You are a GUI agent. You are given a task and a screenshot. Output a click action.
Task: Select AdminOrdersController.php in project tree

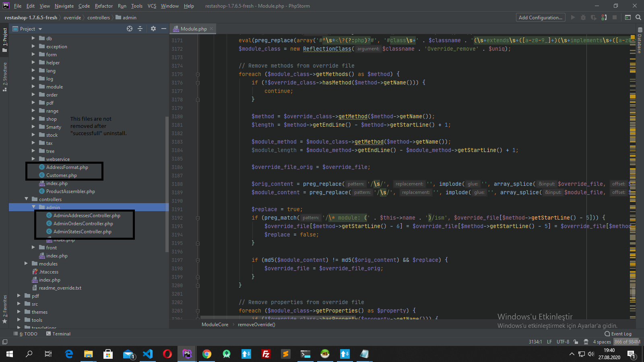[x=83, y=224]
